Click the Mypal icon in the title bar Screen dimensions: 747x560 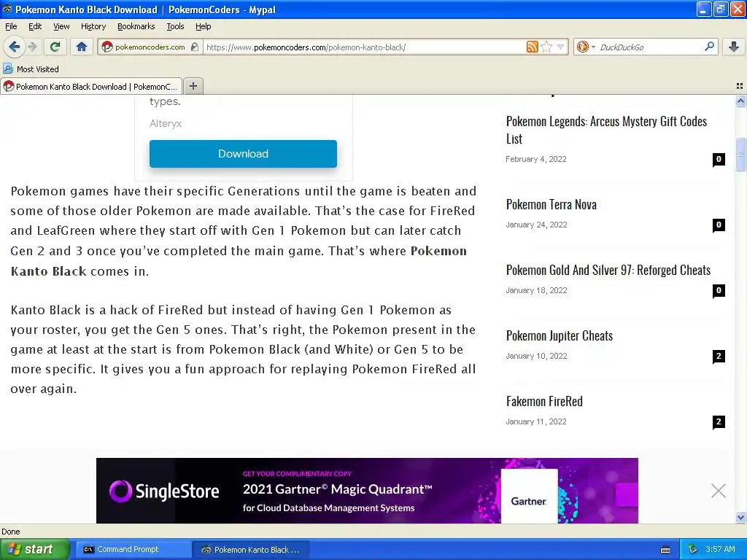click(7, 9)
